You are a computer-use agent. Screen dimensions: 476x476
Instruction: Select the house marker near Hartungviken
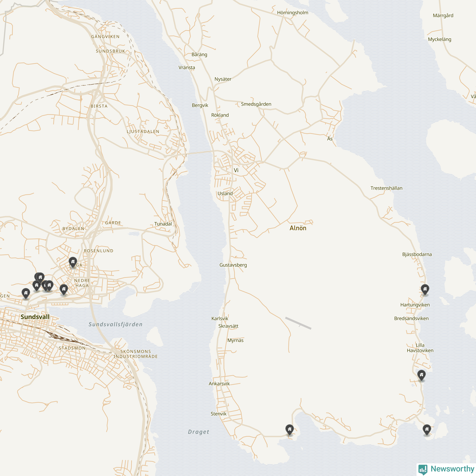(x=425, y=289)
